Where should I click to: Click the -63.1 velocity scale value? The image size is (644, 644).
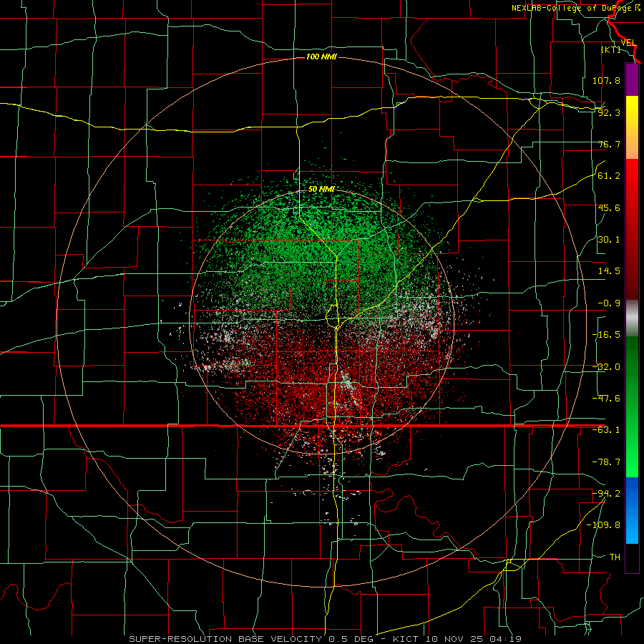[x=606, y=430]
